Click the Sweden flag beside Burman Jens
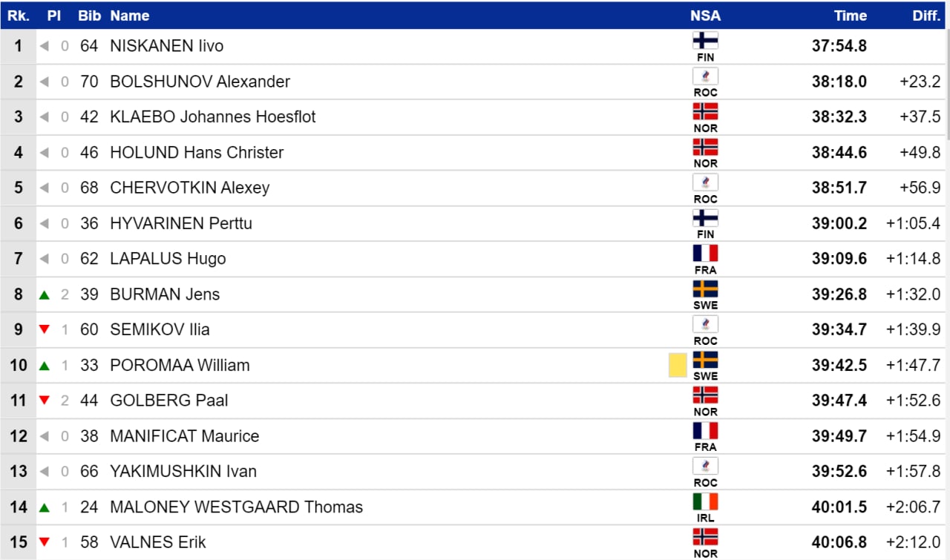 [705, 289]
